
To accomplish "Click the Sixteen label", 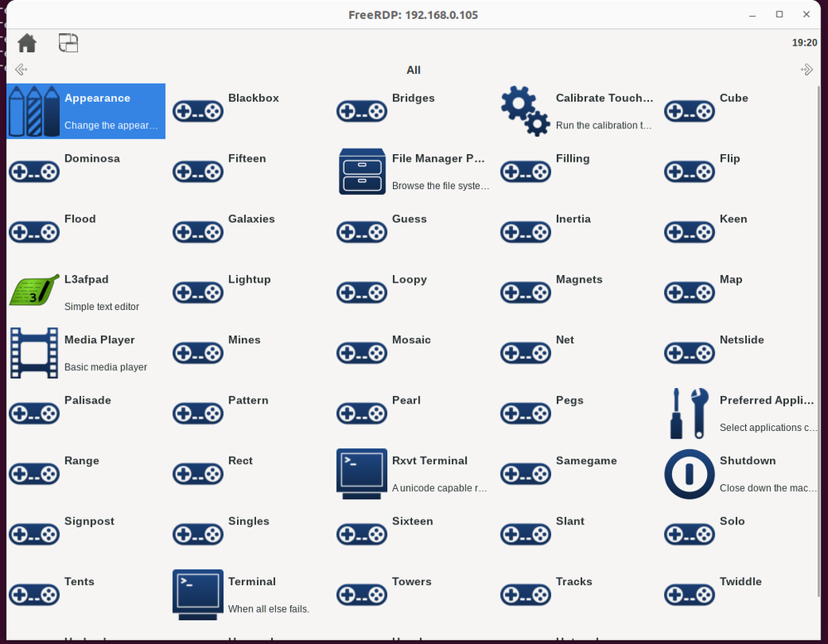I will [413, 521].
